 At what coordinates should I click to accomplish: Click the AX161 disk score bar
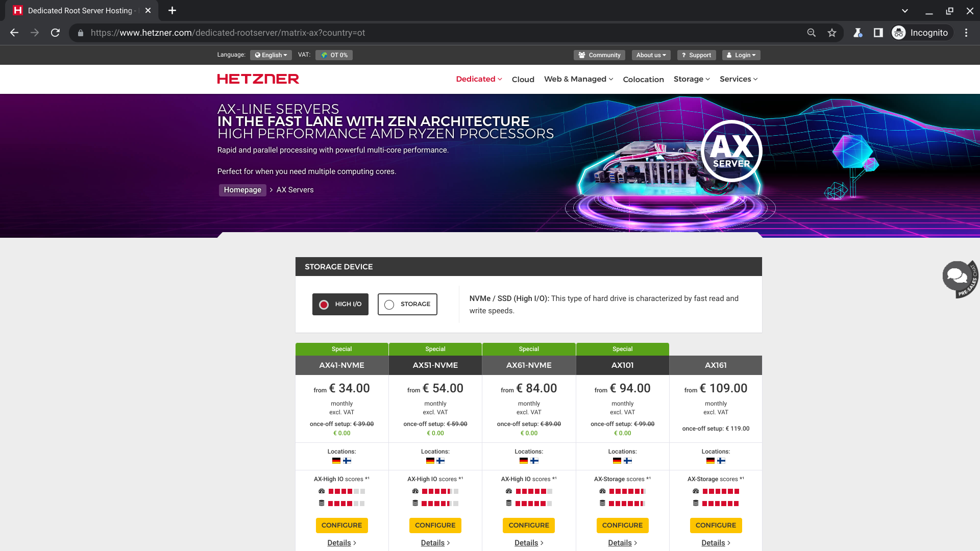point(720,504)
